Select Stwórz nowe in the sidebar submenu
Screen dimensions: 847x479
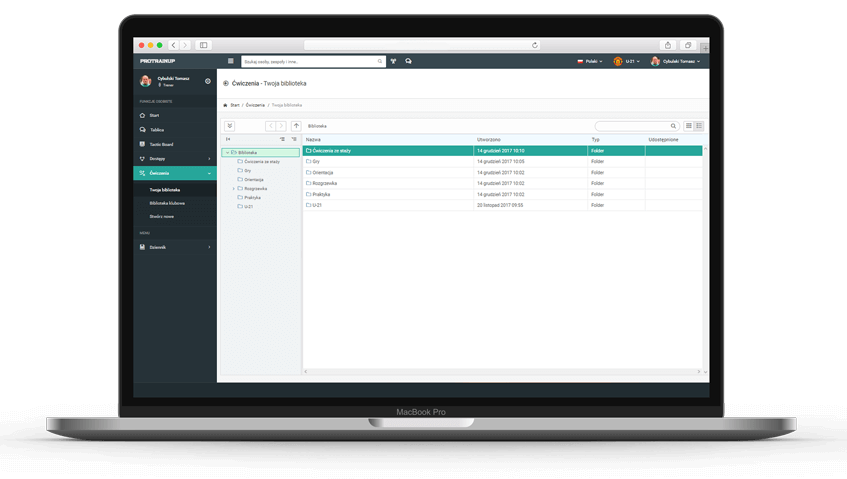point(162,216)
